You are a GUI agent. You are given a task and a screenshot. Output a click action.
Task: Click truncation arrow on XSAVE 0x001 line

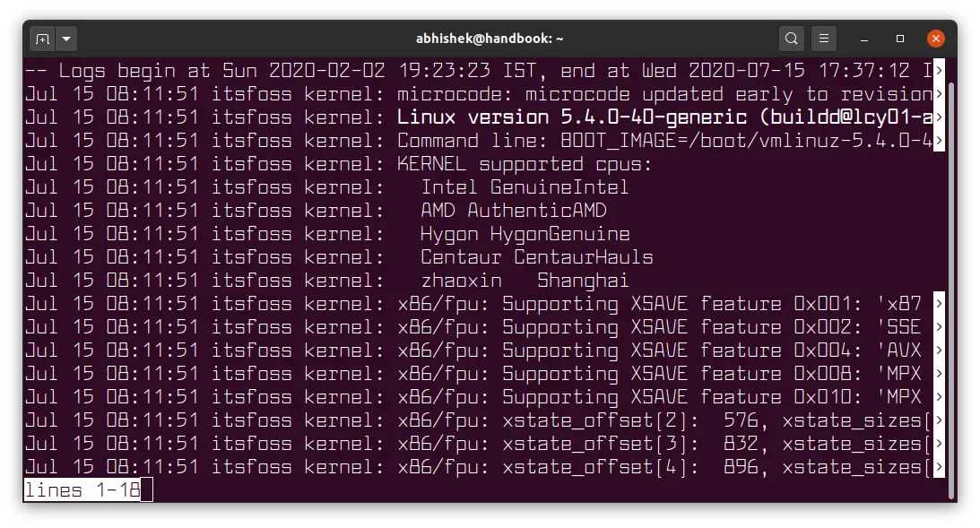coord(939,304)
